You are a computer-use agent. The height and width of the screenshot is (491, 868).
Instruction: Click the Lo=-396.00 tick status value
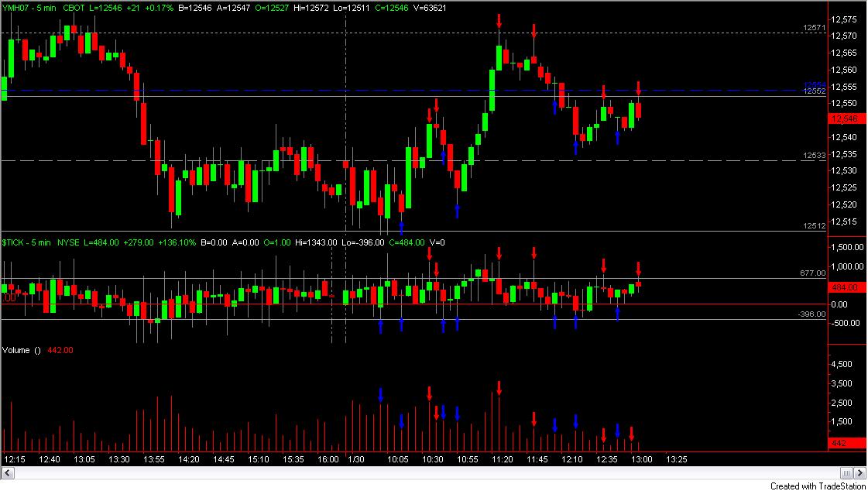click(362, 242)
